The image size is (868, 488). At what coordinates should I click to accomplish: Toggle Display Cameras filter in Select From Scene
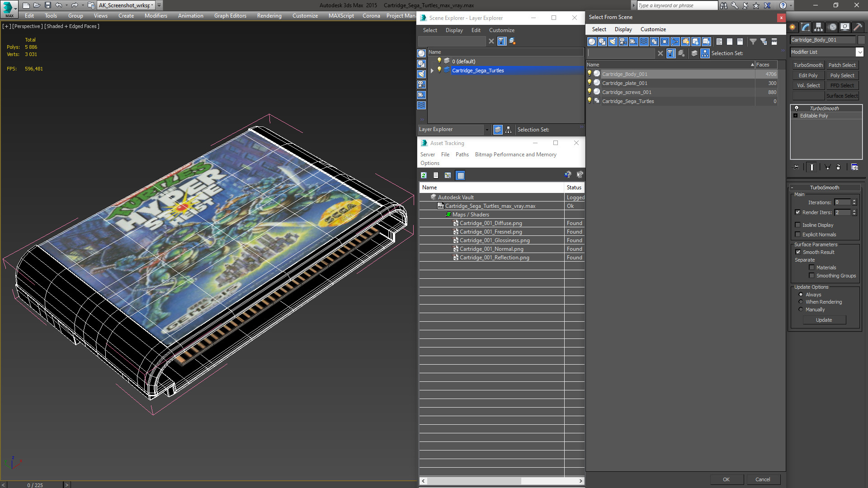pyautogui.click(x=623, y=42)
